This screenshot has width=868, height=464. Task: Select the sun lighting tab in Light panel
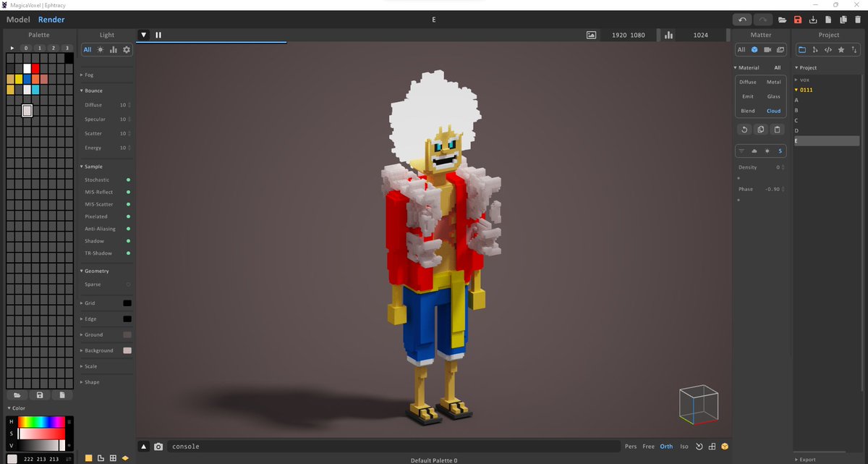click(100, 50)
